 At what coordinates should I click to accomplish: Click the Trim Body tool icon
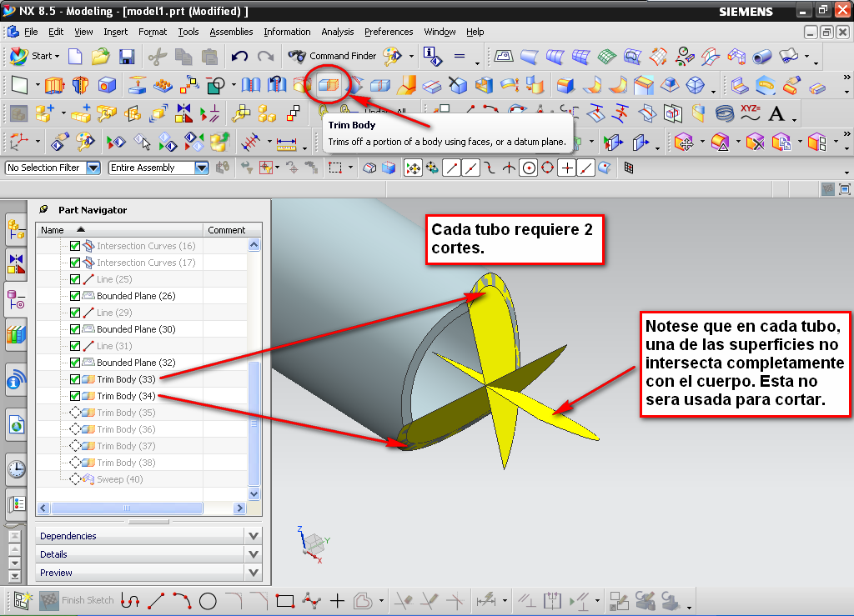(x=329, y=85)
